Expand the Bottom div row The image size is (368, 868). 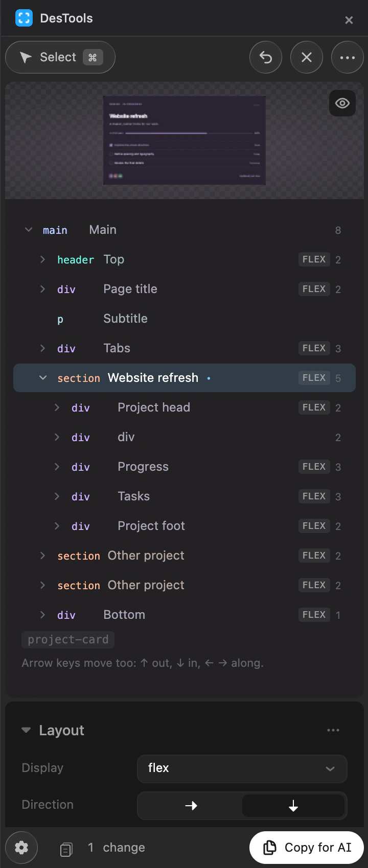tap(43, 615)
